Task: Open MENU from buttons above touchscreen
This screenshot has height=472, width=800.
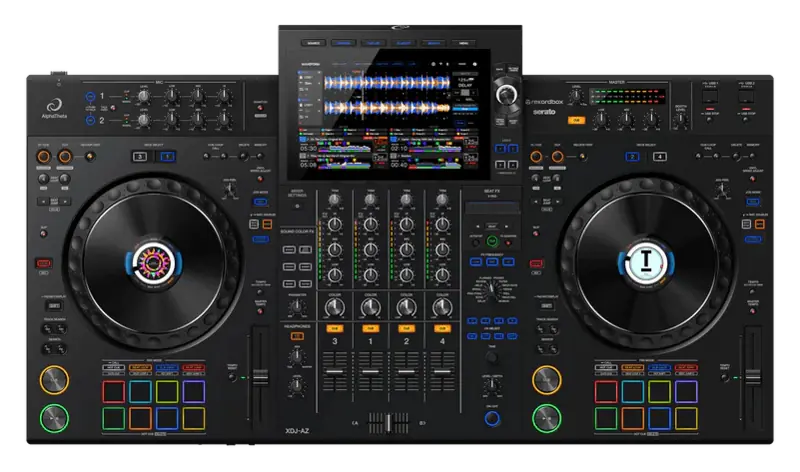Action: [464, 43]
